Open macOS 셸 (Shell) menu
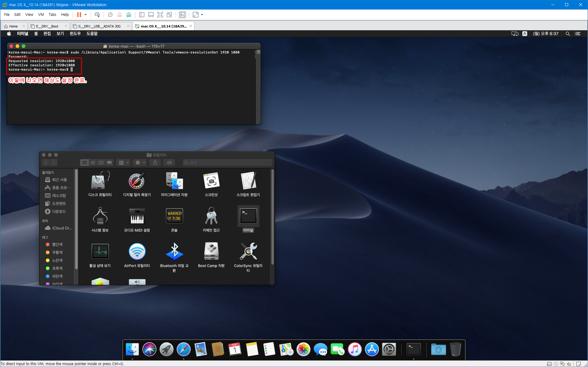This screenshot has width=588, height=367. 36,34
